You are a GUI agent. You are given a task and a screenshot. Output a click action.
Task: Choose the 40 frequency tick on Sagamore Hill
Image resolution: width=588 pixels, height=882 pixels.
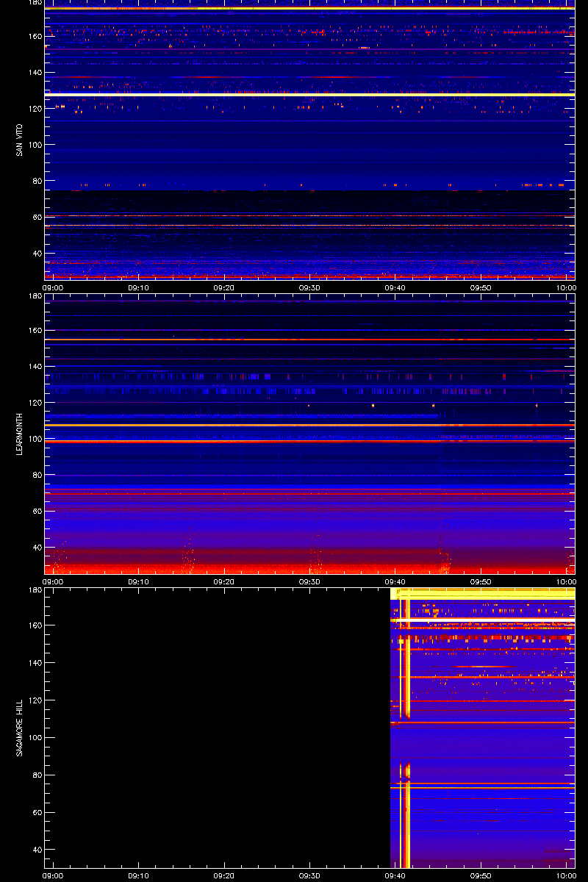pos(37,850)
